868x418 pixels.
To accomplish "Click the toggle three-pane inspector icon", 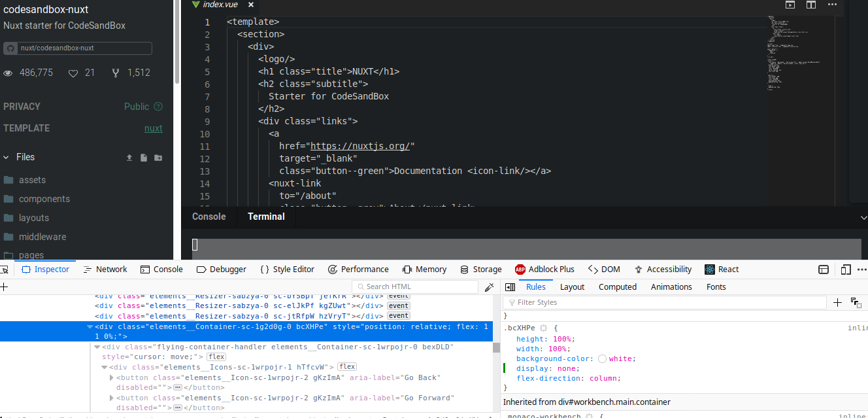I will pyautogui.click(x=510, y=287).
